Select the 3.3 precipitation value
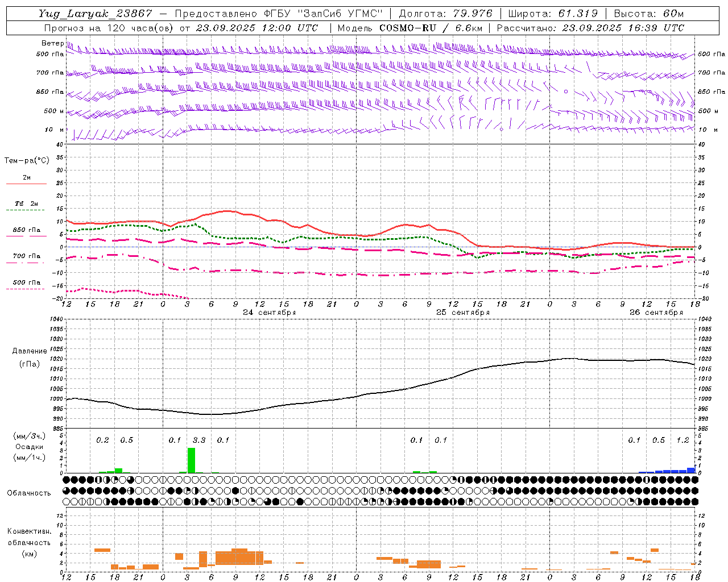This screenshot has width=728, height=582. (x=199, y=440)
